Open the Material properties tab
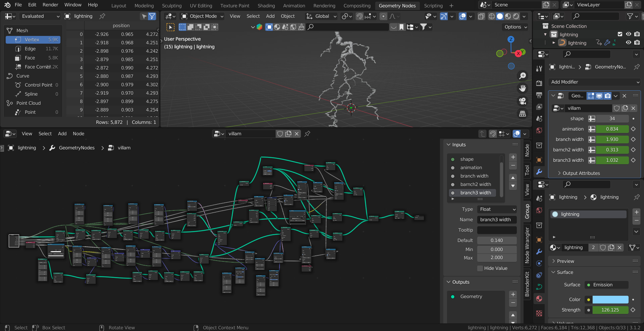The height and width of the screenshot is (331, 644). [539, 299]
